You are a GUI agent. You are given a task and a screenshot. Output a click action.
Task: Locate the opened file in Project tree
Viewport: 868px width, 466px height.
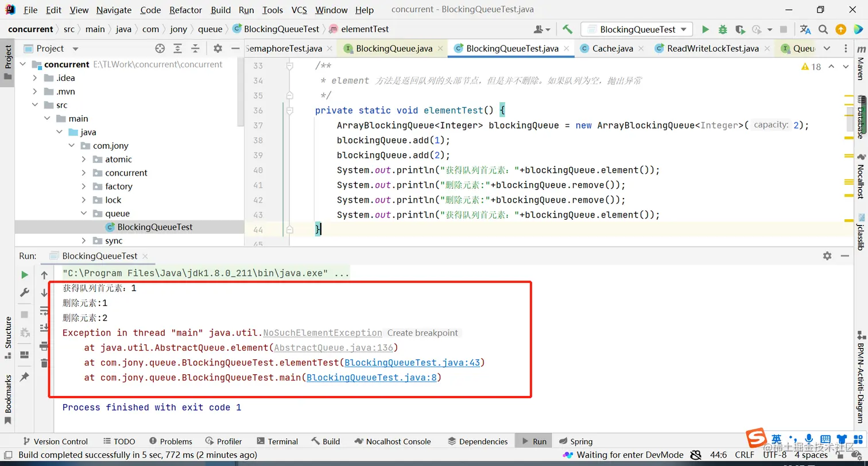[x=160, y=49]
